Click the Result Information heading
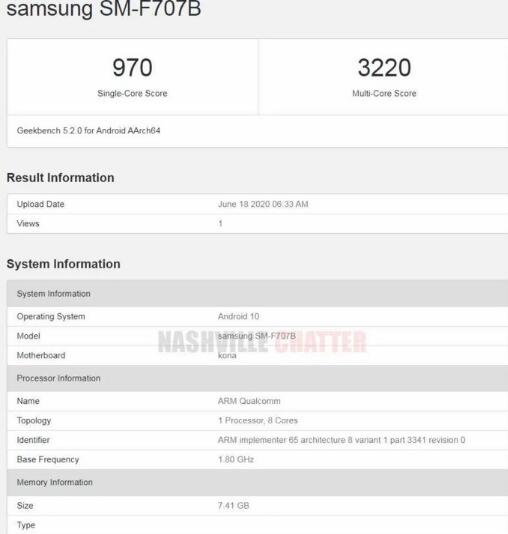The width and height of the screenshot is (508, 534). point(61,178)
